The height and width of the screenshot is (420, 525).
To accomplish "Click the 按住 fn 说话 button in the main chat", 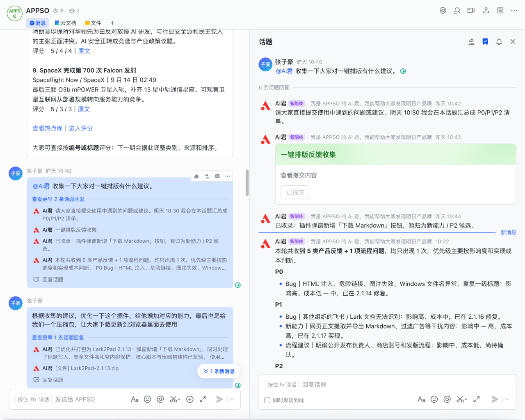I will tap(33, 399).
